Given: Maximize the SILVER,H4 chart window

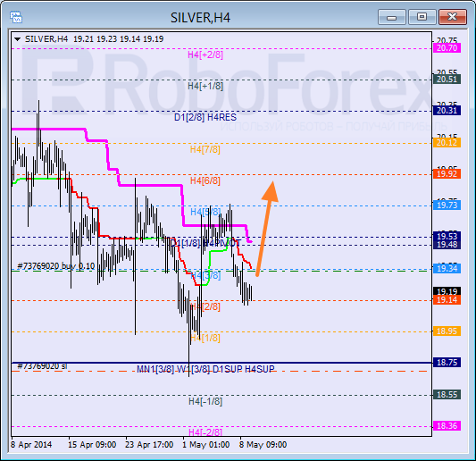Looking at the screenshot, I should [x=422, y=17].
